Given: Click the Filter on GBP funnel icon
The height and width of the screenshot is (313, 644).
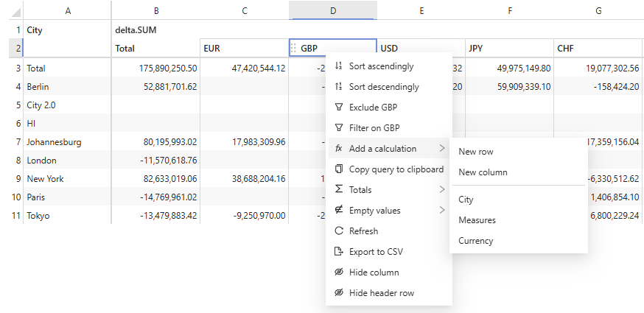Looking at the screenshot, I should pos(338,127).
